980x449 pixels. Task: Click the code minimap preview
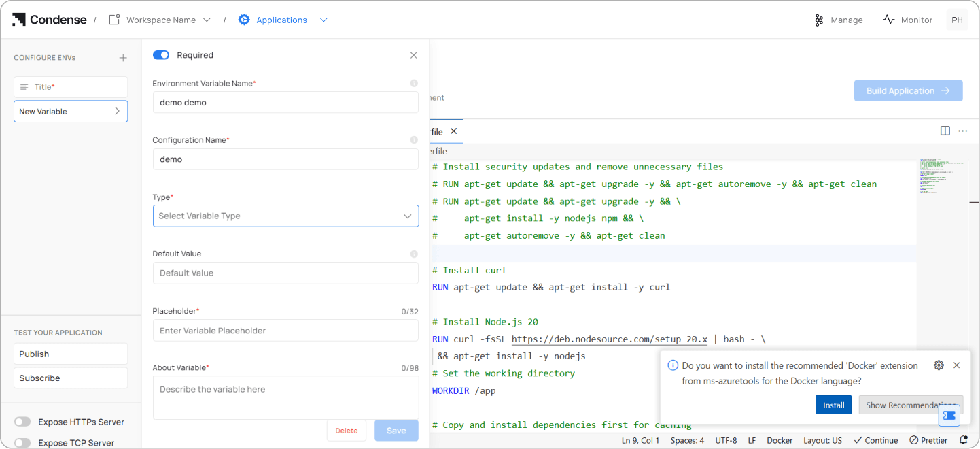click(941, 177)
